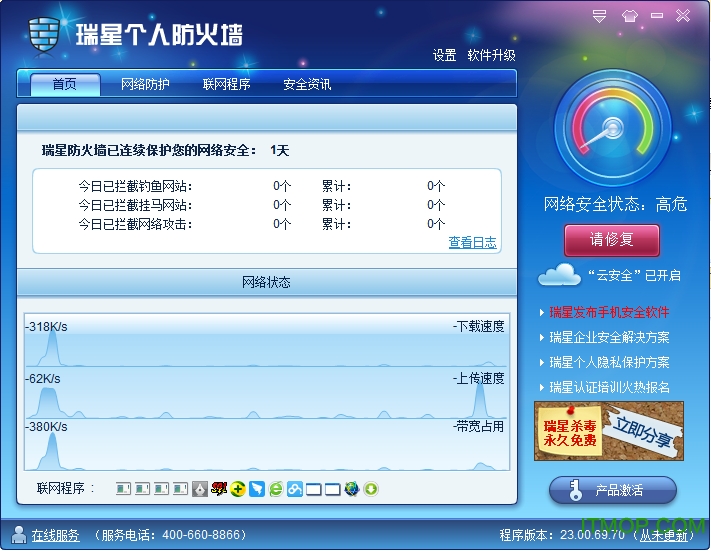Click the 产品激活 product activation button
711x551 pixels.
click(x=613, y=490)
